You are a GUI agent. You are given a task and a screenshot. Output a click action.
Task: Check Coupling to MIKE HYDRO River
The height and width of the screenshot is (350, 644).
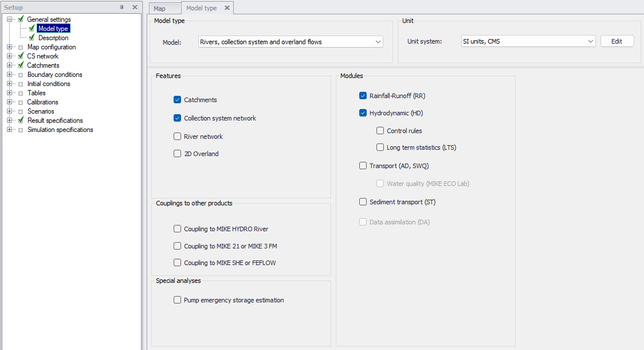pyautogui.click(x=178, y=229)
